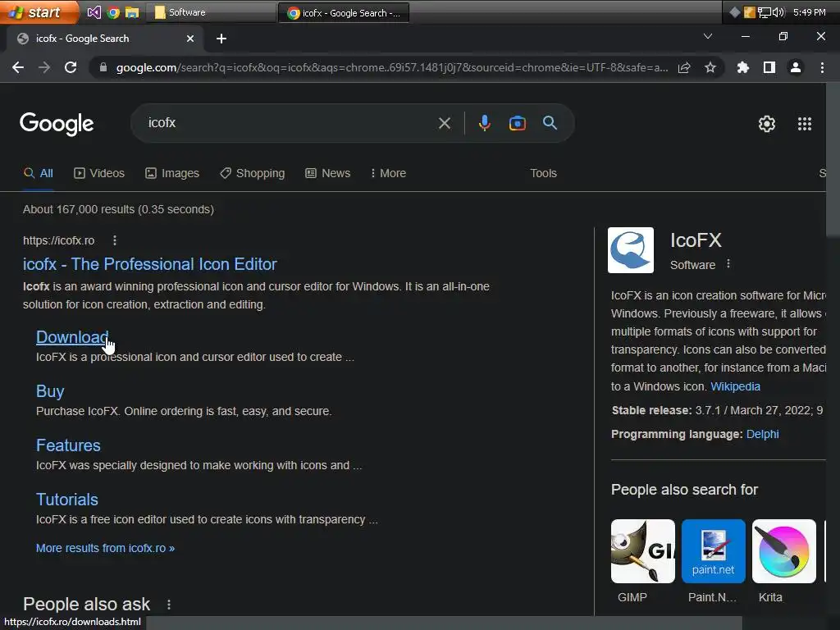Screen dimensions: 840x630
Task: Expand the tab search chevron
Action: click(708, 36)
